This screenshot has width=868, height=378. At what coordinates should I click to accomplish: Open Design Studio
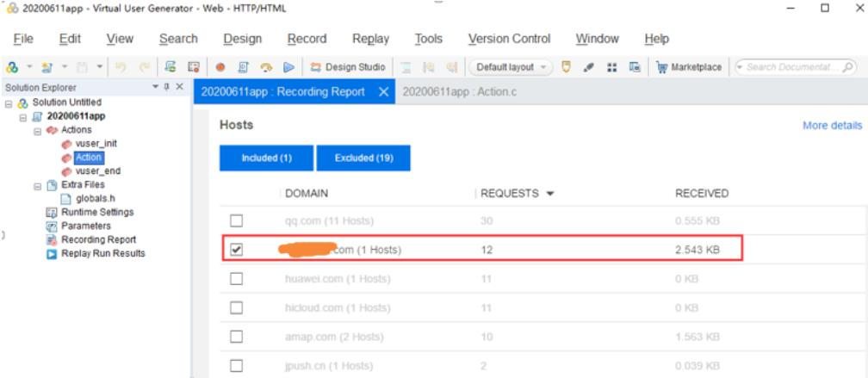[x=348, y=67]
